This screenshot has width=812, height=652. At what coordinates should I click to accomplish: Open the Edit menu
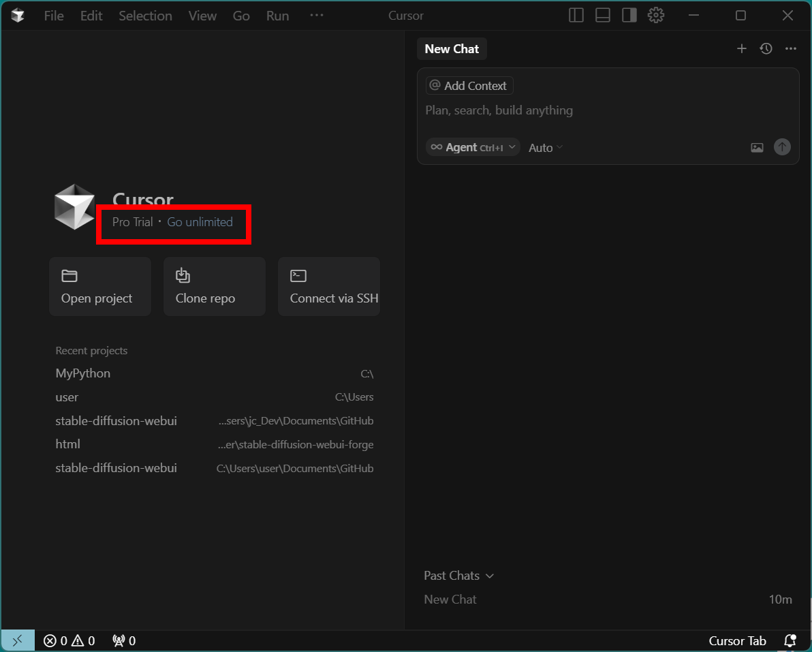(91, 16)
